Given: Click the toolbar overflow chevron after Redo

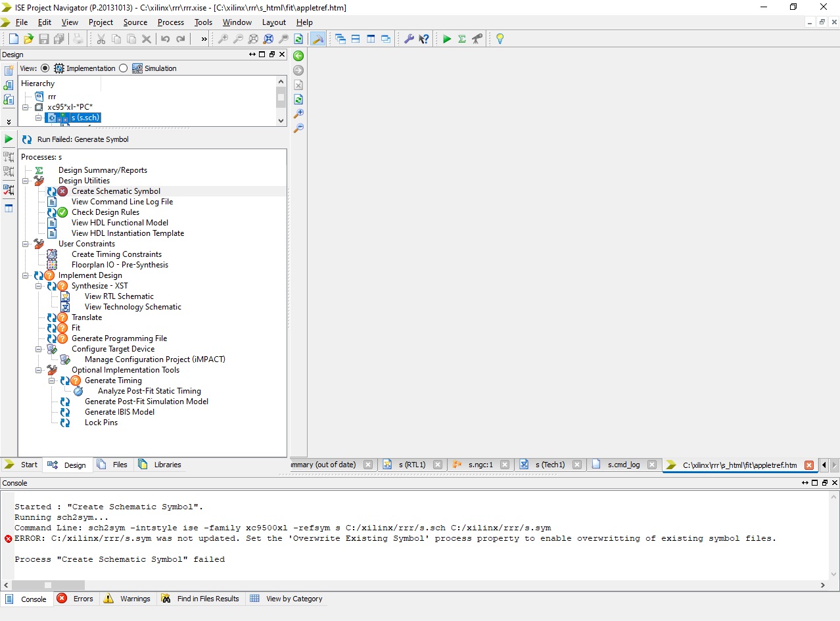Looking at the screenshot, I should pos(204,39).
